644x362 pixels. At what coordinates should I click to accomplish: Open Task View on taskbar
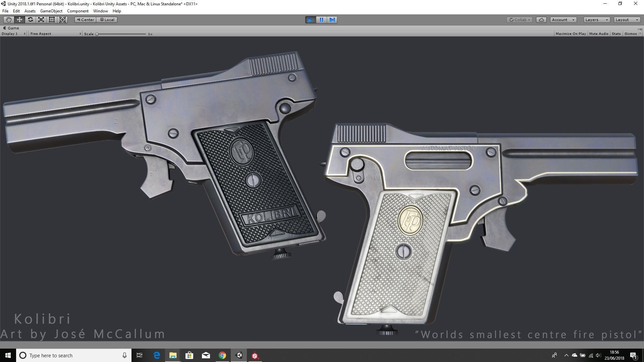click(140, 355)
